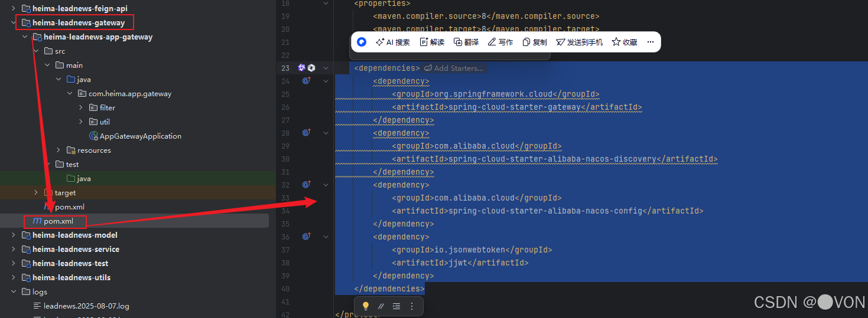Open more options ellipsis in popup toolbar
This screenshot has width=868, height=318.
pos(651,42)
